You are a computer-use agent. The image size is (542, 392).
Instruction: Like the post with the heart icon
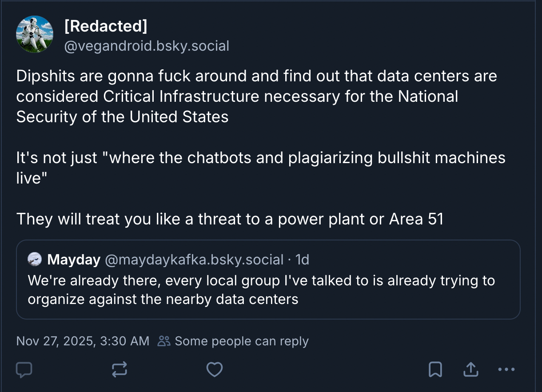tap(215, 369)
